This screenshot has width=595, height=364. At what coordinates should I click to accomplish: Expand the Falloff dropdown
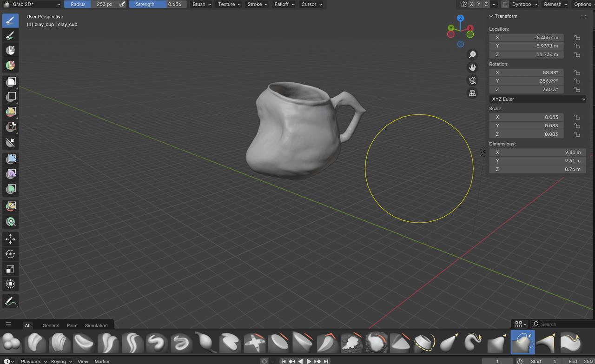pos(284,4)
